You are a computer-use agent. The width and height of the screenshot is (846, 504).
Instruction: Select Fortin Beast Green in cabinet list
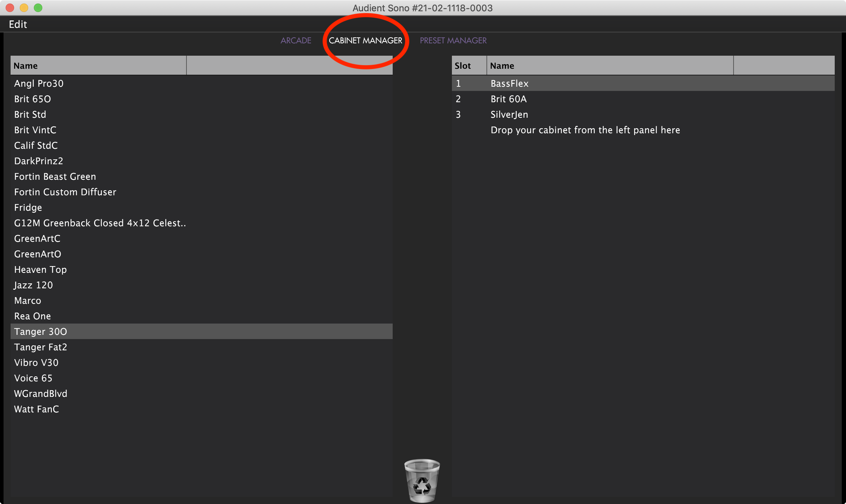(x=55, y=177)
